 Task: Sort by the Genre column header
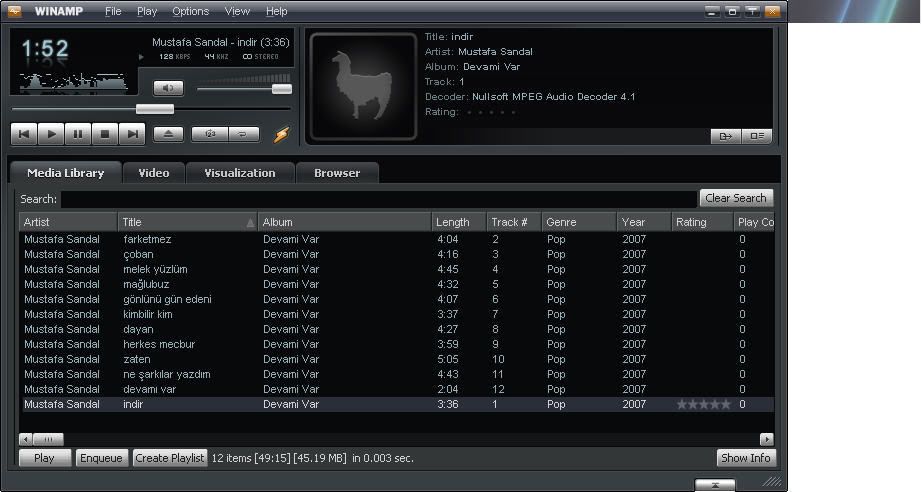579,222
